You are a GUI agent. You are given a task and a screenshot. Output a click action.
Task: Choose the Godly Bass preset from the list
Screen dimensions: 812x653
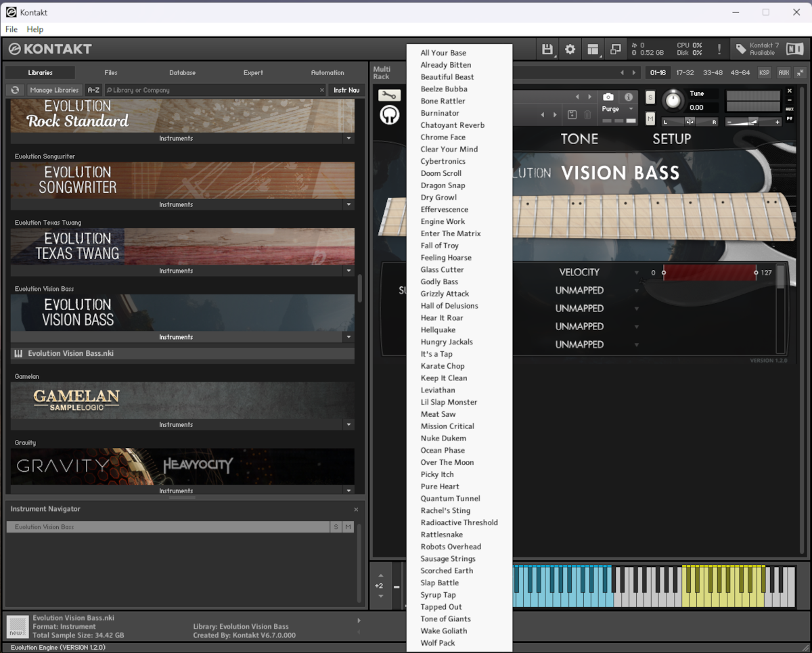[439, 282]
